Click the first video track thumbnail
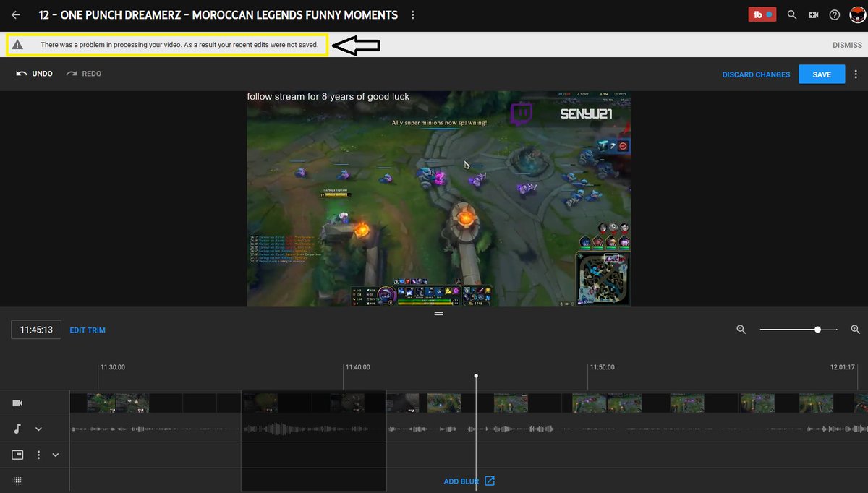The width and height of the screenshot is (868, 493). (x=101, y=403)
